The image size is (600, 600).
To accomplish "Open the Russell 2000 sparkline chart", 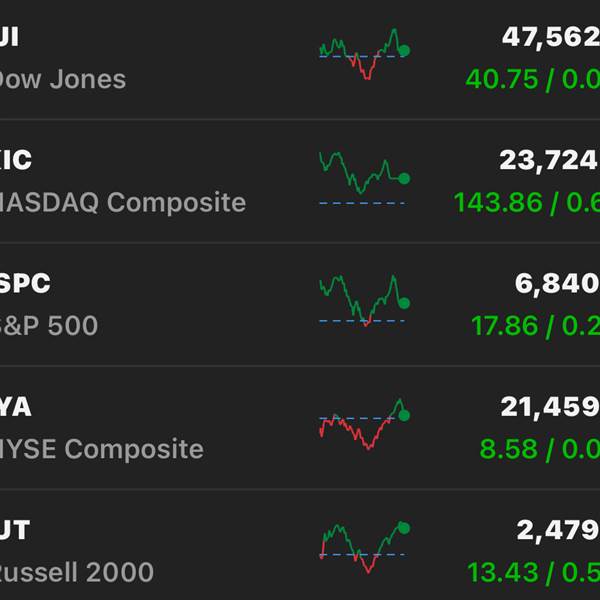I will click(364, 547).
